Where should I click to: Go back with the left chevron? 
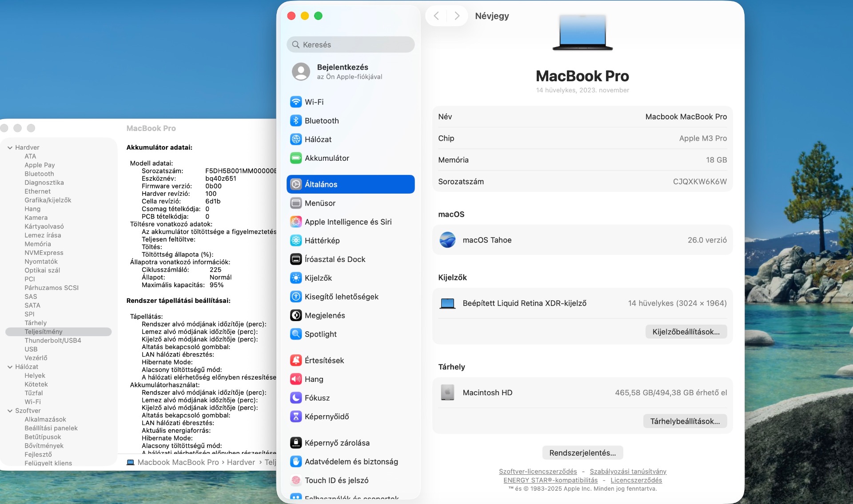point(436,16)
